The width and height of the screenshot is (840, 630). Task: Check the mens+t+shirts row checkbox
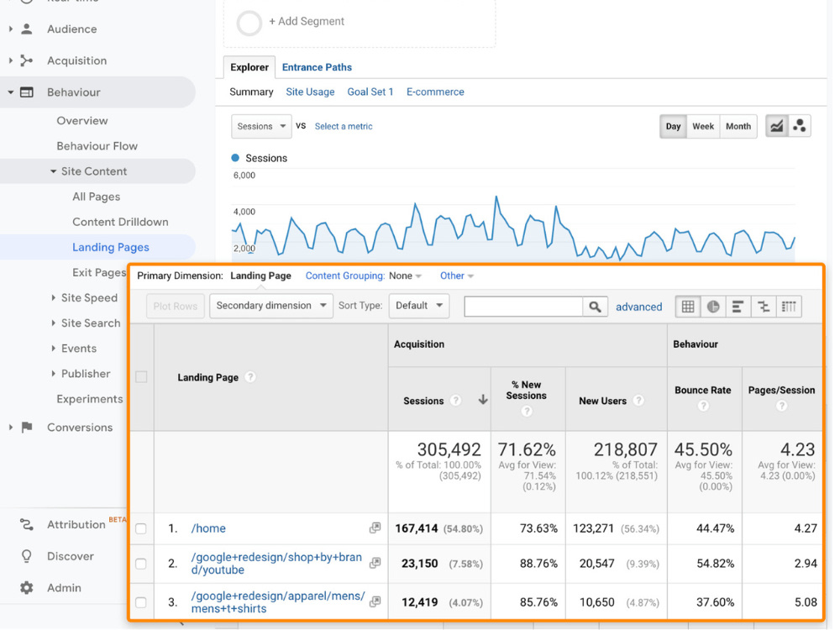click(x=141, y=602)
